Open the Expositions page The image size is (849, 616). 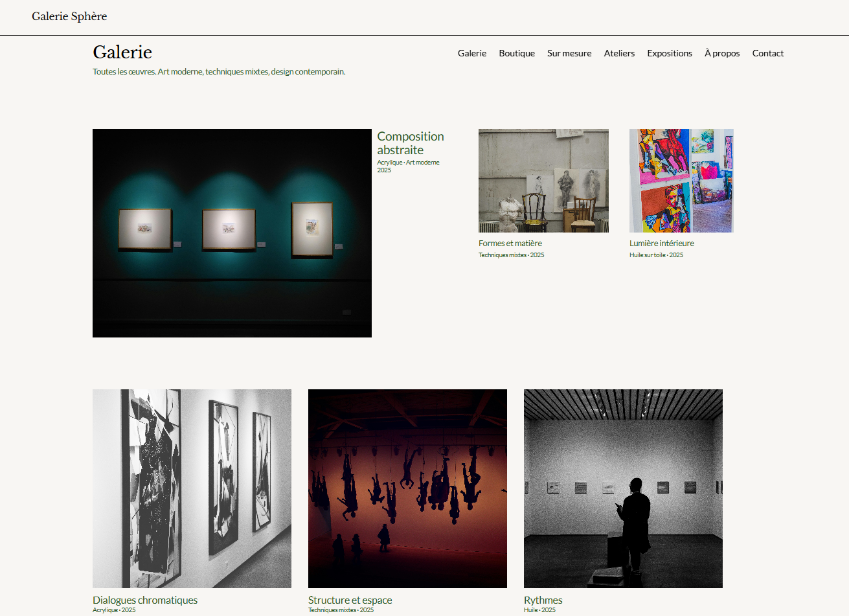[670, 53]
